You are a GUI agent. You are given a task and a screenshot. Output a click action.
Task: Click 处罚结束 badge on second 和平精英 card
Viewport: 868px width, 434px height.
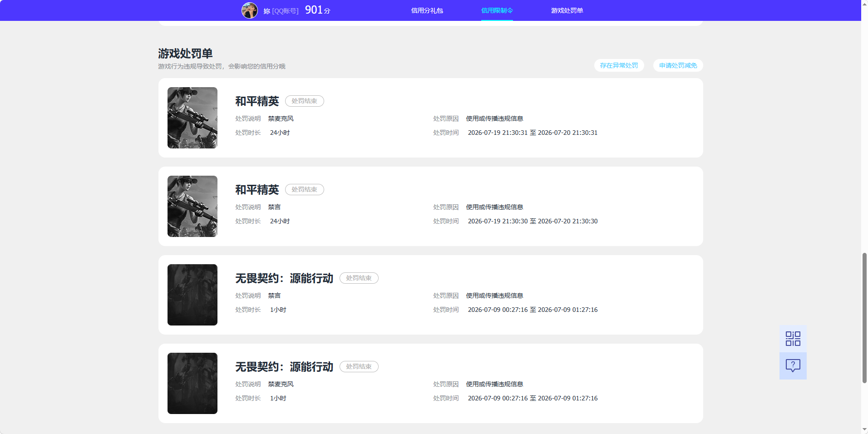point(304,190)
